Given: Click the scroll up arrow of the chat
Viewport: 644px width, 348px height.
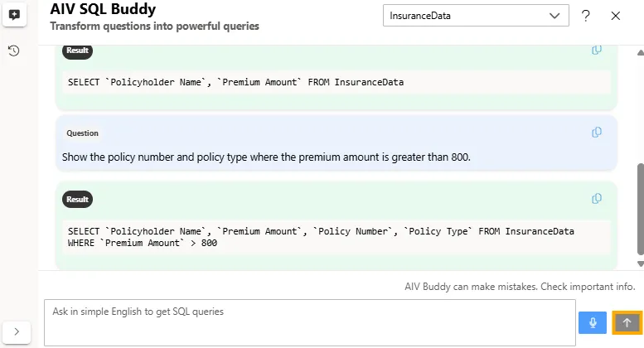Looking at the screenshot, I should point(639,51).
